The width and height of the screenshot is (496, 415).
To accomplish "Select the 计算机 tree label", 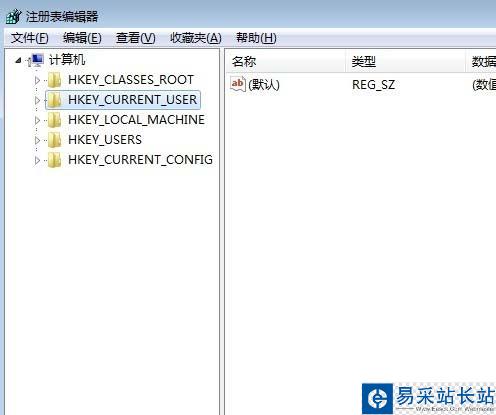I will [x=67, y=60].
